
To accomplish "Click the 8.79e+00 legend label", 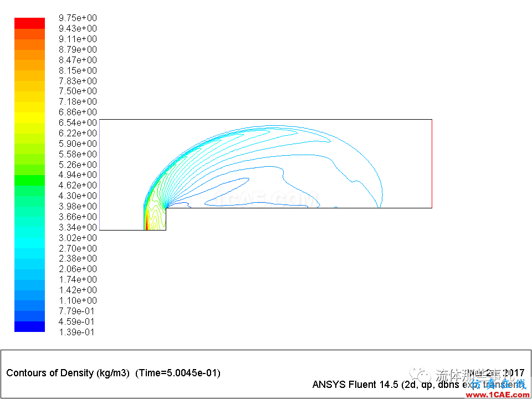I will [78, 49].
